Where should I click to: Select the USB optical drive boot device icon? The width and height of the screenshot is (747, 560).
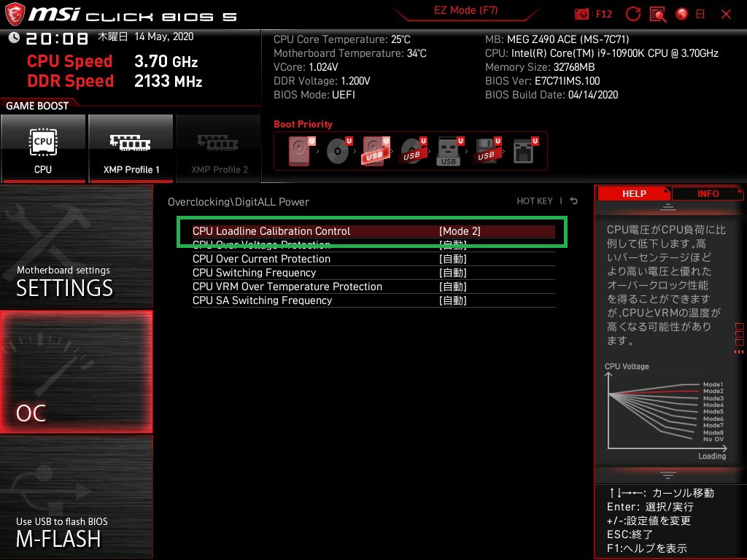413,151
